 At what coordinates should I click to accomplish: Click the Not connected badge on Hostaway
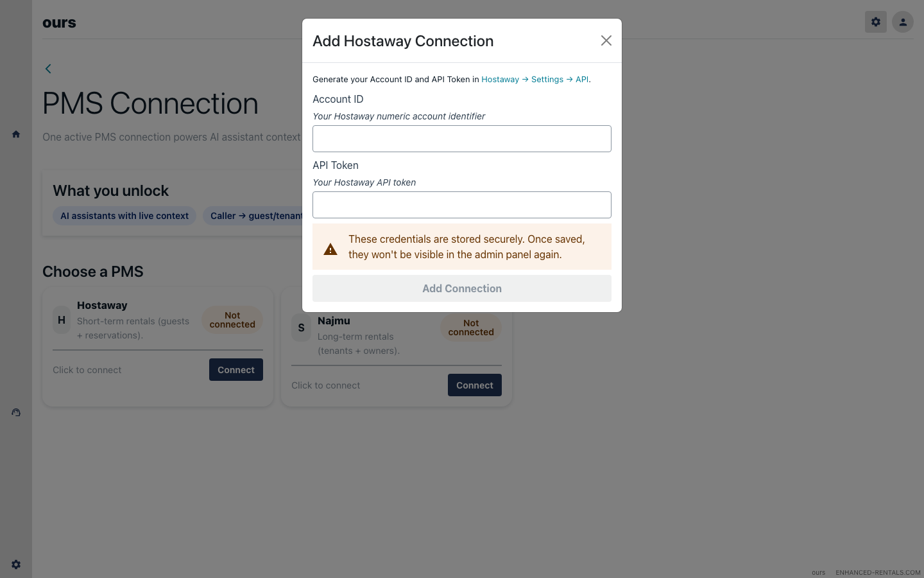click(x=232, y=319)
